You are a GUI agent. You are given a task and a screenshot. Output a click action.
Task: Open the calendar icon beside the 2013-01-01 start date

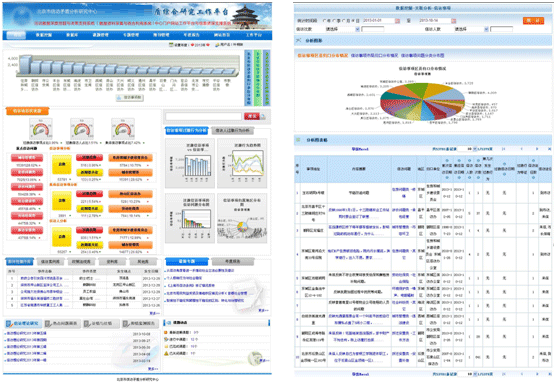397,21
